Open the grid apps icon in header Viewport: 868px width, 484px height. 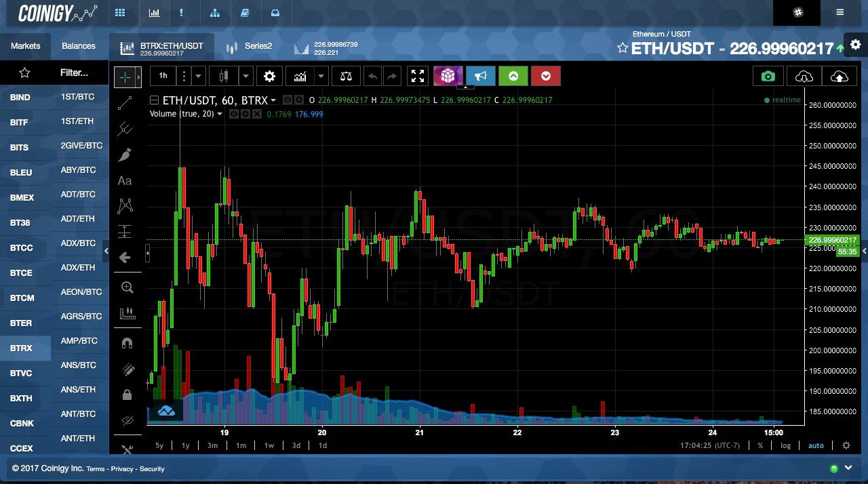(x=120, y=12)
